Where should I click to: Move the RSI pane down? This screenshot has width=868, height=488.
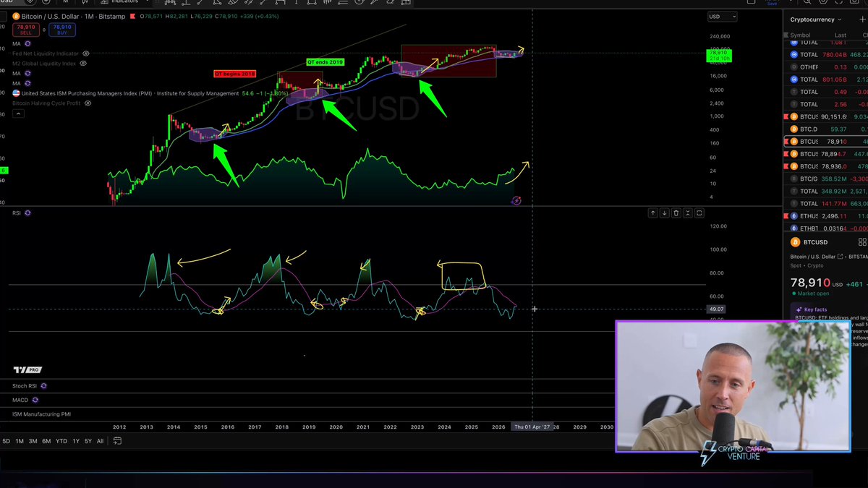click(x=664, y=213)
